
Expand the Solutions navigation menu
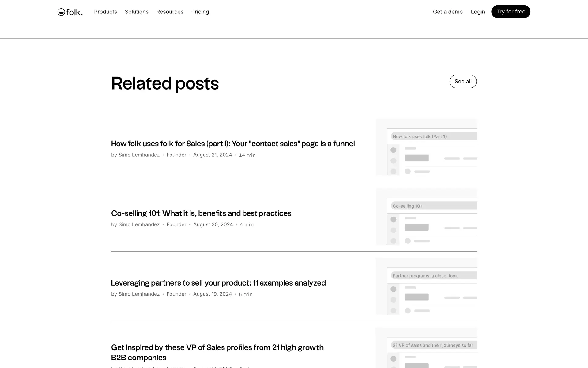click(137, 12)
